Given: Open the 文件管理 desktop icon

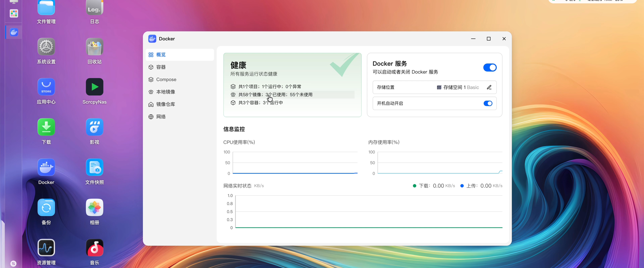Looking at the screenshot, I should pyautogui.click(x=46, y=8).
